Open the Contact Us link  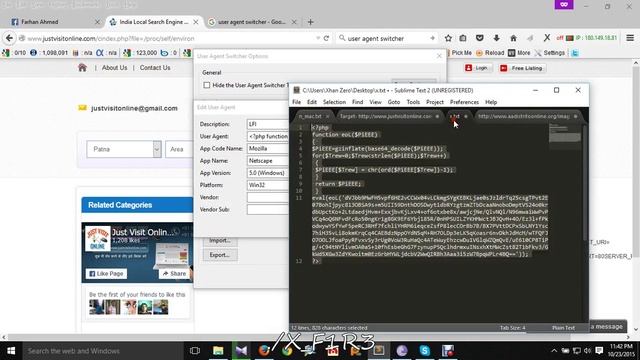pos(155,68)
